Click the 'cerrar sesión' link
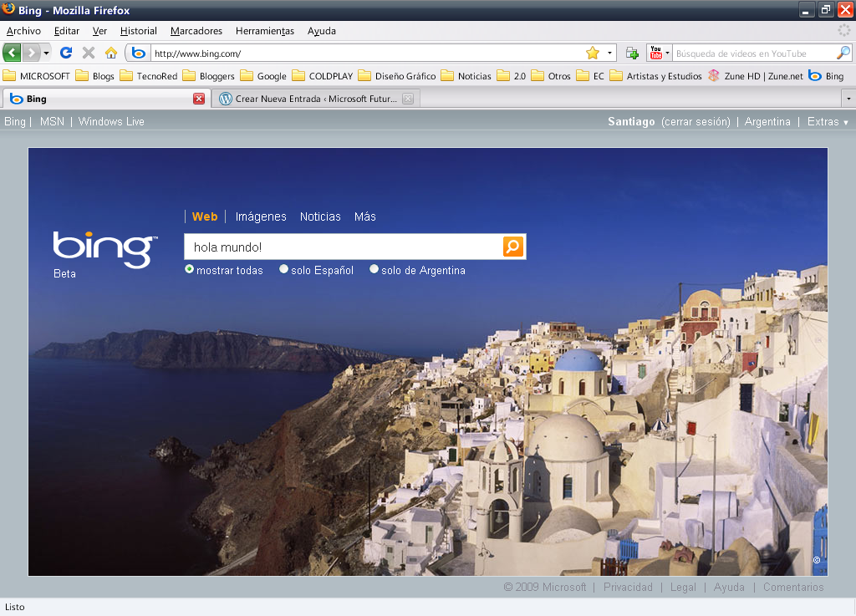 (x=695, y=121)
